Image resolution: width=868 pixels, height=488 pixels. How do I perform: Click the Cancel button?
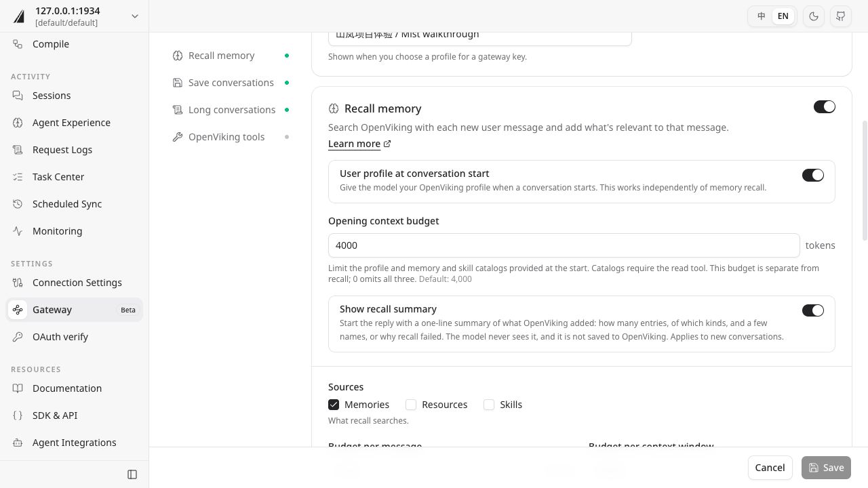point(770,468)
